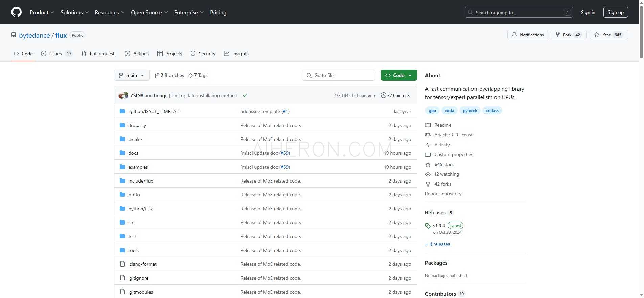Screen dimensions: 644x298
Task: Open the Product dropdown menu
Action: coord(42,12)
